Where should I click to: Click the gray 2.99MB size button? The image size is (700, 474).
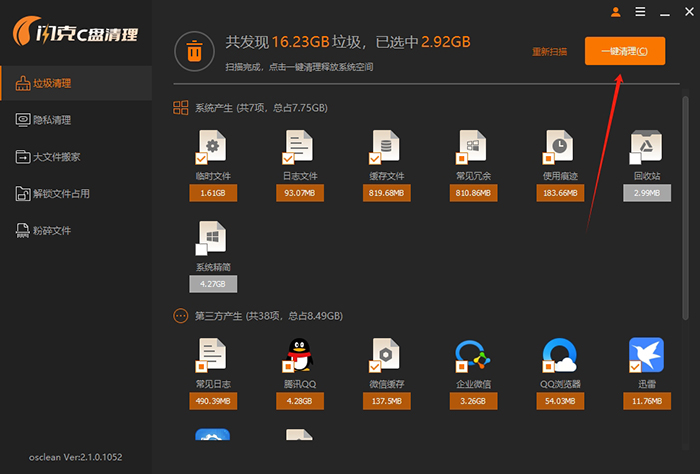point(646,193)
